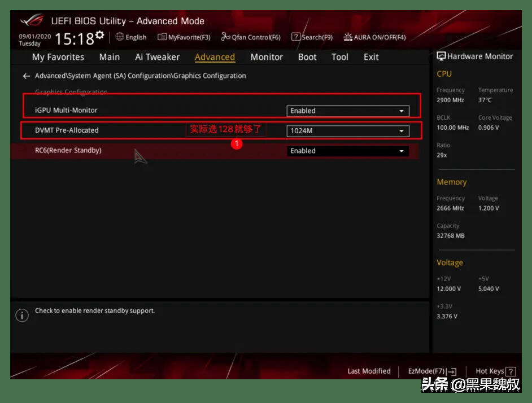This screenshot has height=403, width=532.
Task: Toggle AURA ON/OFF(F4) light icon
Action: tap(348, 37)
